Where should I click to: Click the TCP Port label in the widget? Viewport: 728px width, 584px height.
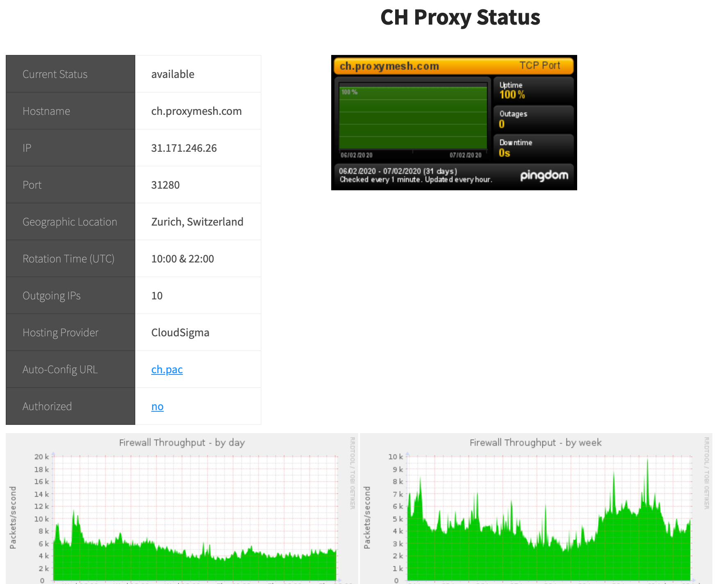(x=539, y=66)
